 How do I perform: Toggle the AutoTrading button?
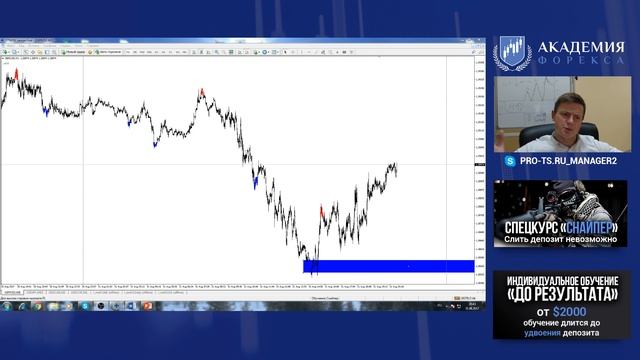pyautogui.click(x=108, y=52)
